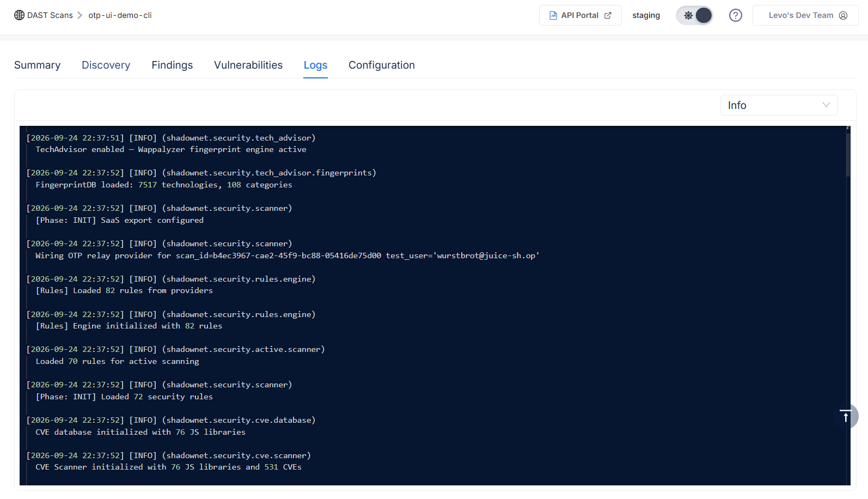The width and height of the screenshot is (868, 499).
Task: Click the globe icon beside DAST Scans
Action: pyautogui.click(x=19, y=15)
